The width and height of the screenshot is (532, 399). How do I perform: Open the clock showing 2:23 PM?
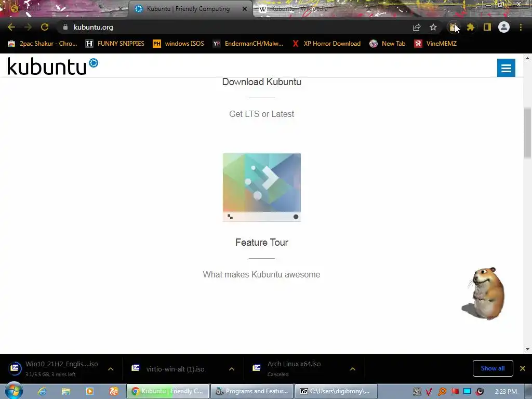(x=506, y=392)
